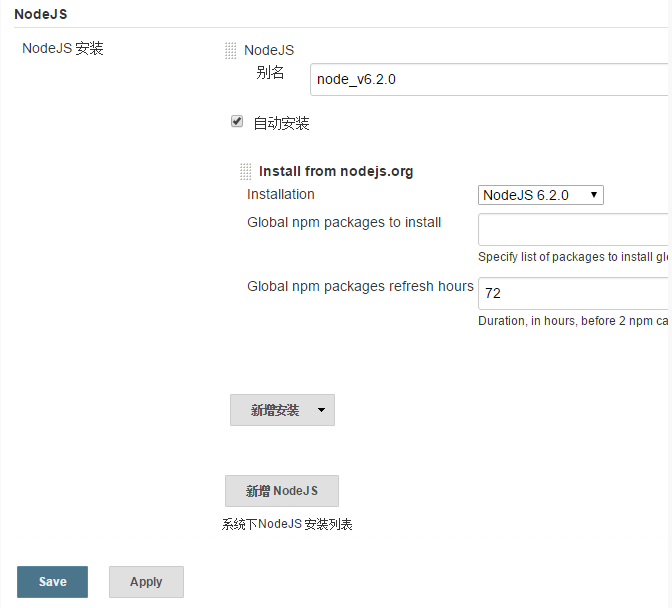
Task: Click the Install from nodejs.org title
Action: tap(336, 171)
